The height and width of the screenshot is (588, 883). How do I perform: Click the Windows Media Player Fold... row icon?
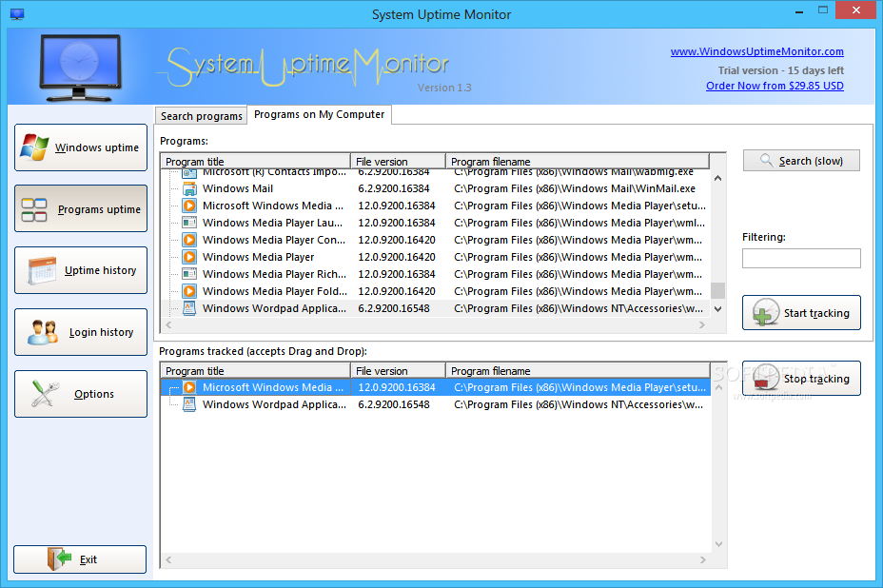click(x=189, y=291)
